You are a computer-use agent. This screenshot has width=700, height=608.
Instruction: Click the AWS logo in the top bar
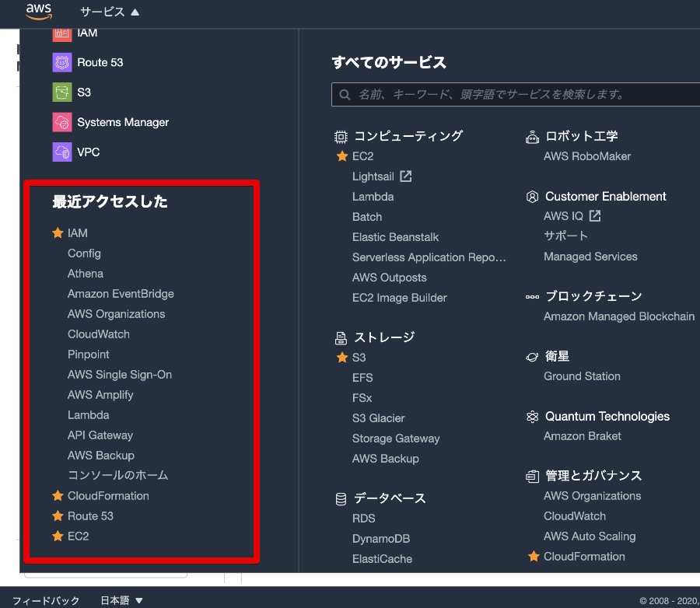pos(38,12)
